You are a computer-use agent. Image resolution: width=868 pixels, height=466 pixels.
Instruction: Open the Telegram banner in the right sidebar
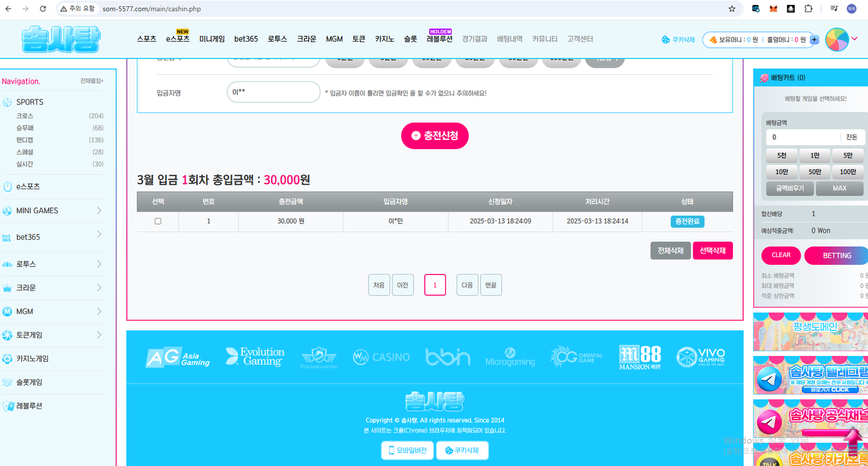click(810, 375)
